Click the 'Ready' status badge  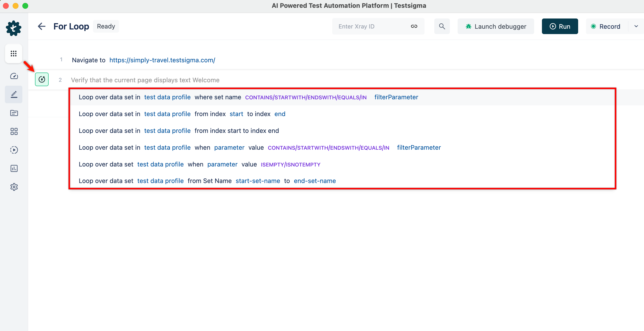pyautogui.click(x=106, y=26)
